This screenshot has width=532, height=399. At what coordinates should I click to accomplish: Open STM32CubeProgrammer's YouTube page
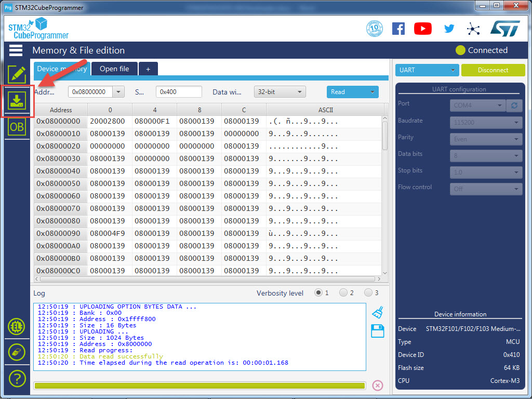(422, 29)
